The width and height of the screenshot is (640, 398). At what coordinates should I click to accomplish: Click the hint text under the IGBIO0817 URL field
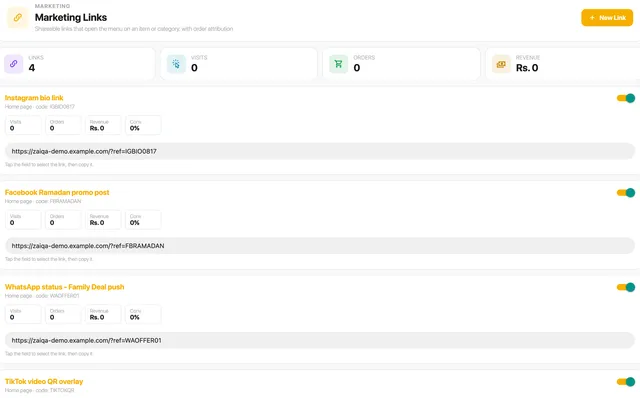[49, 165]
